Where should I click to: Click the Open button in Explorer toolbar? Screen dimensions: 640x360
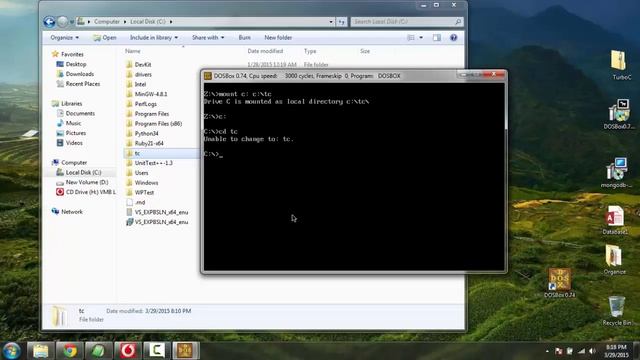click(x=105, y=38)
